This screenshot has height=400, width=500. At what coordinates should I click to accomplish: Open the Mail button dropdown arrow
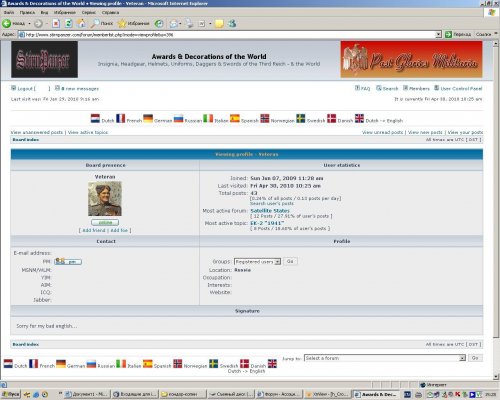click(x=180, y=24)
